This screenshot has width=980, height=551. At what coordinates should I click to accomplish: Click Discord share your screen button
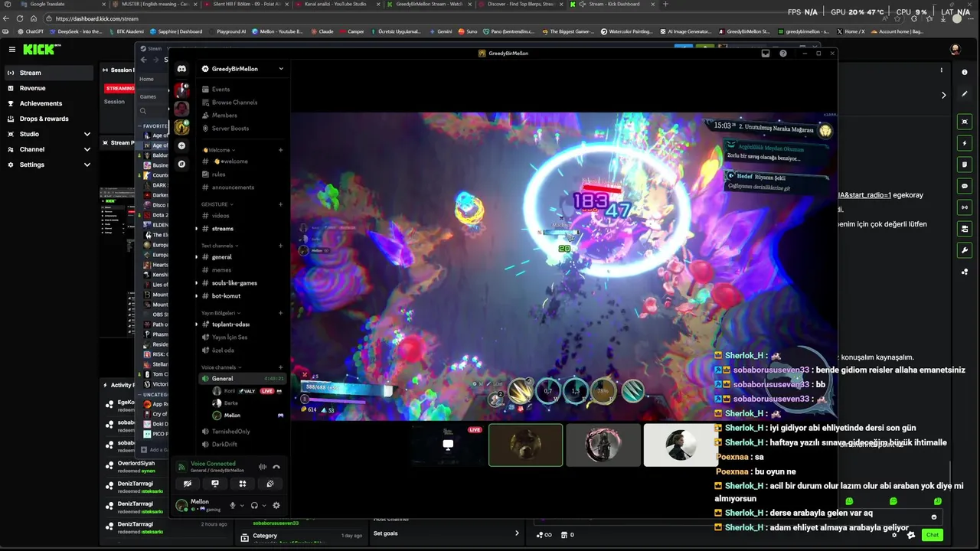click(215, 484)
